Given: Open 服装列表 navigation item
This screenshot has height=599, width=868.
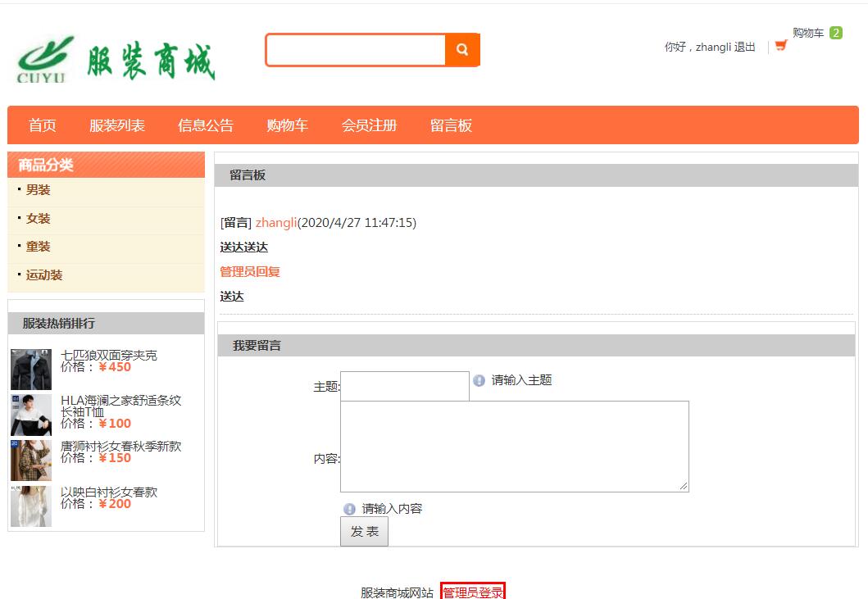Looking at the screenshot, I should [117, 125].
